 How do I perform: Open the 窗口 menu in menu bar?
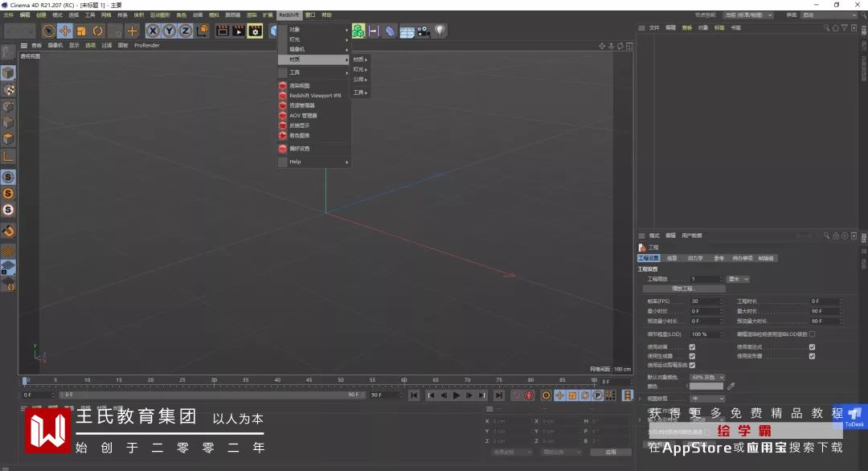tap(310, 15)
